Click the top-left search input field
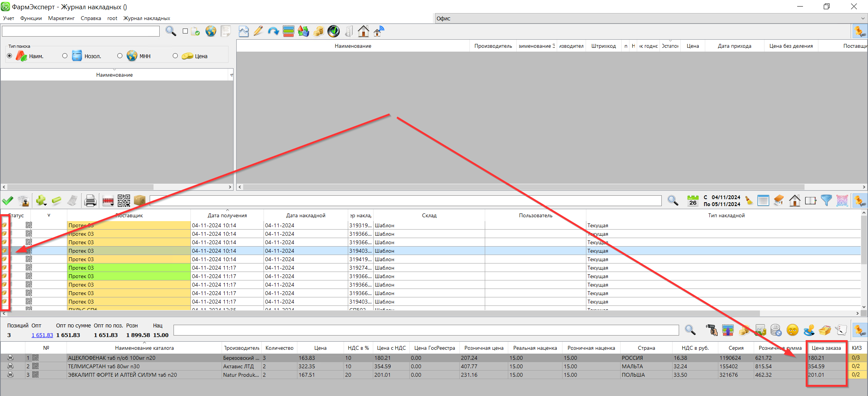 (x=81, y=31)
